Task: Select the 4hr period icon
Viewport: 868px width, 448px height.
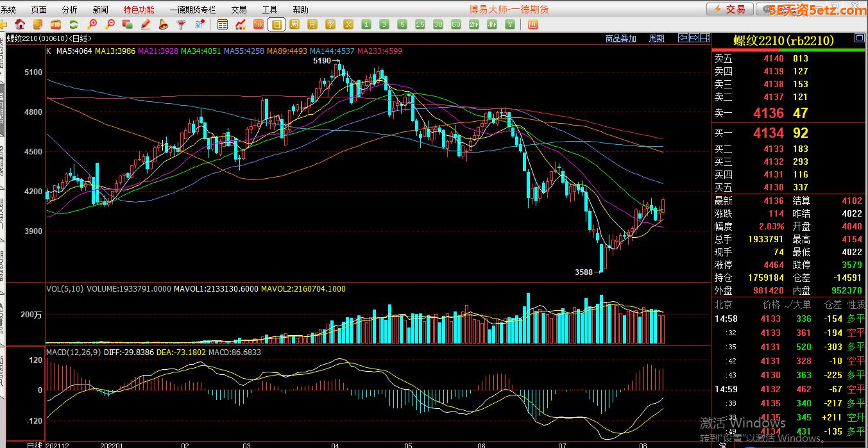Action: [492, 24]
